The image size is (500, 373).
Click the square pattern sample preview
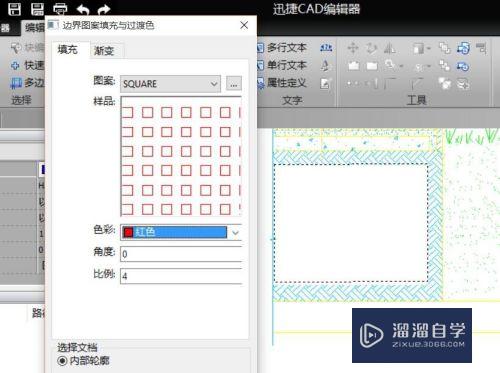pyautogui.click(x=181, y=156)
